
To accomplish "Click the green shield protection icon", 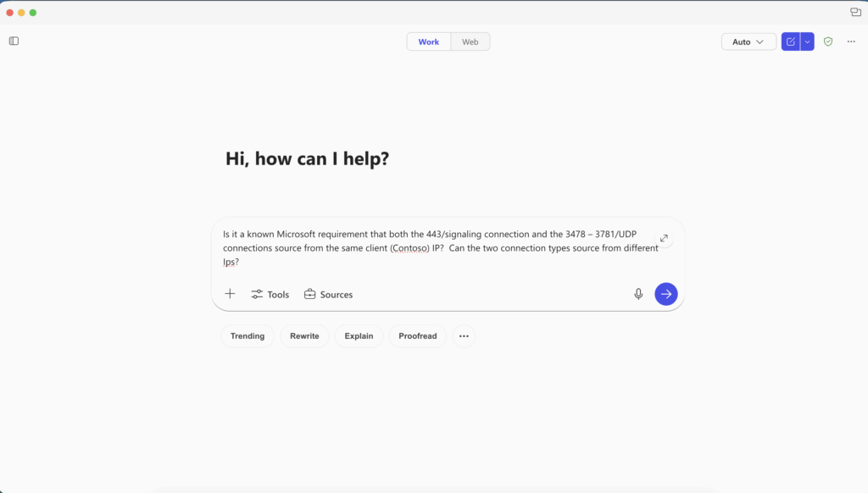I will point(828,42).
